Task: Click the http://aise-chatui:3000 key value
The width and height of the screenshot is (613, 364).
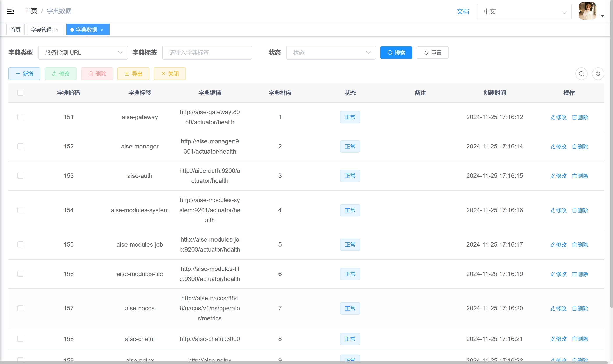Action: (x=210, y=339)
